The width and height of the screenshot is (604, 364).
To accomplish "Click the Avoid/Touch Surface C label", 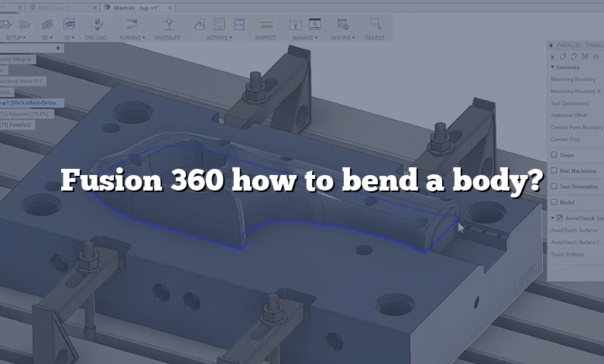I will click(575, 242).
